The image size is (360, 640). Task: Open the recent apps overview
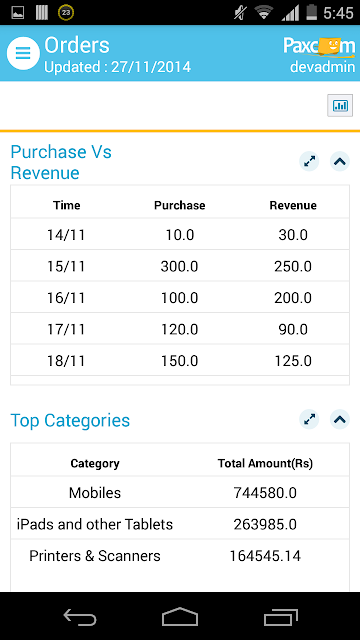pyautogui.click(x=280, y=616)
